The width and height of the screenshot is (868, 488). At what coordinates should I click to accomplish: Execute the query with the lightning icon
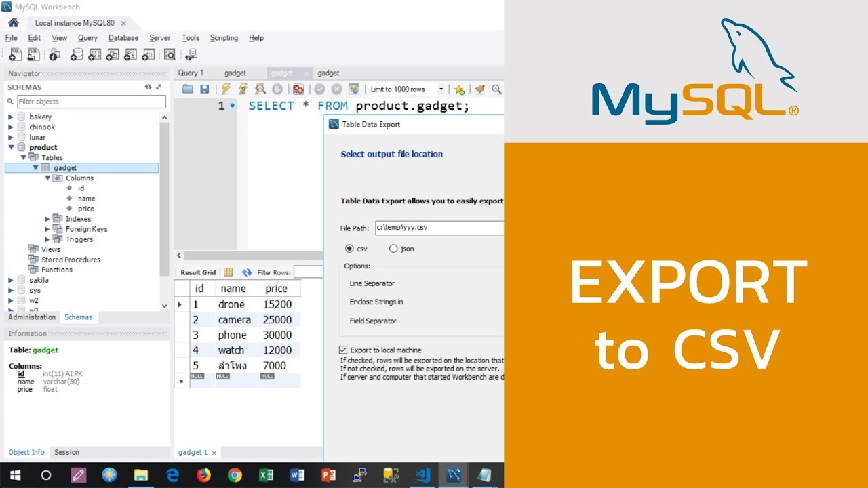pos(226,89)
